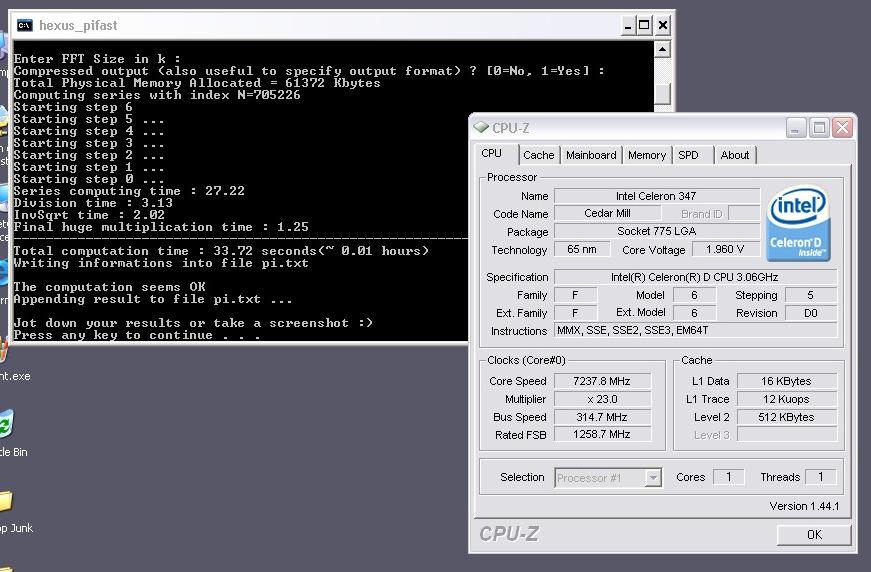The image size is (871, 572).
Task: Click the hexus_pifast console title icon
Action: click(24, 25)
